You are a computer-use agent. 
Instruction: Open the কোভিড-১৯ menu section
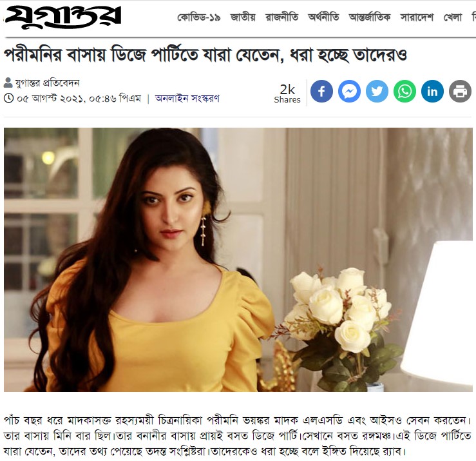pos(199,17)
